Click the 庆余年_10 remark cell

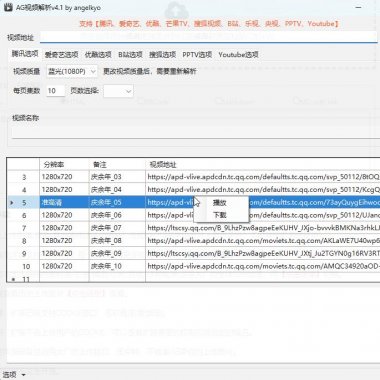tap(117, 266)
